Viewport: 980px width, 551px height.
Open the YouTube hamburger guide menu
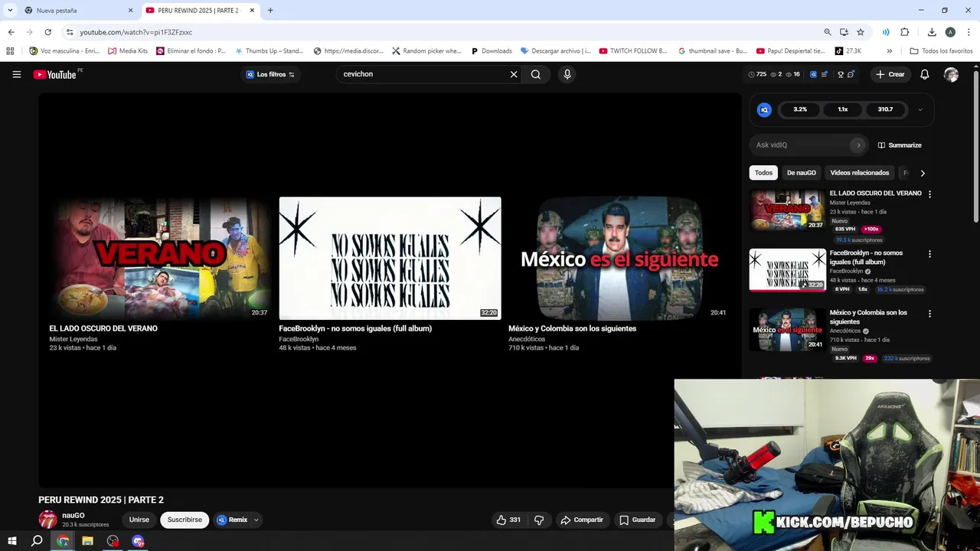pos(16,74)
